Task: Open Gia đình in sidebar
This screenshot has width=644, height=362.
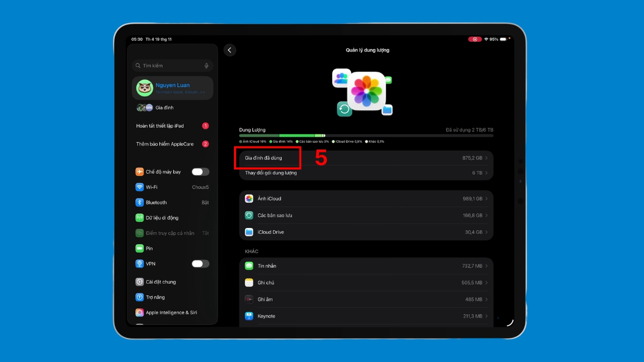Action: [172, 107]
